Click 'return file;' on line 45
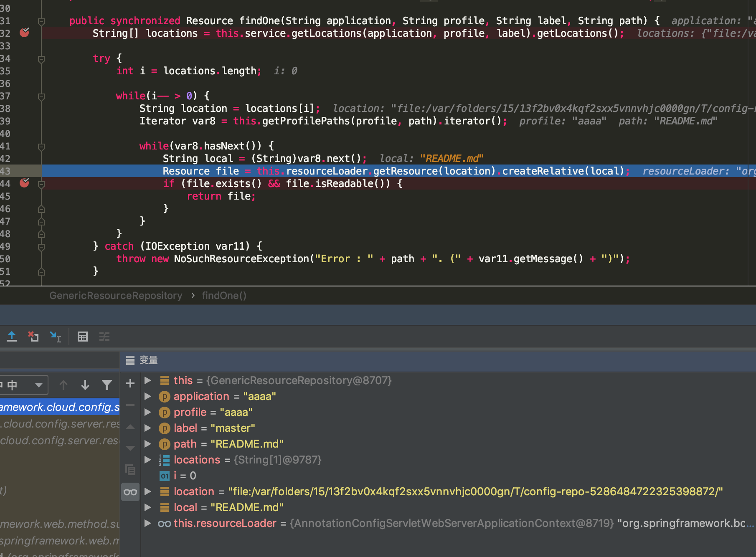Viewport: 756px width, 557px height. point(221,196)
